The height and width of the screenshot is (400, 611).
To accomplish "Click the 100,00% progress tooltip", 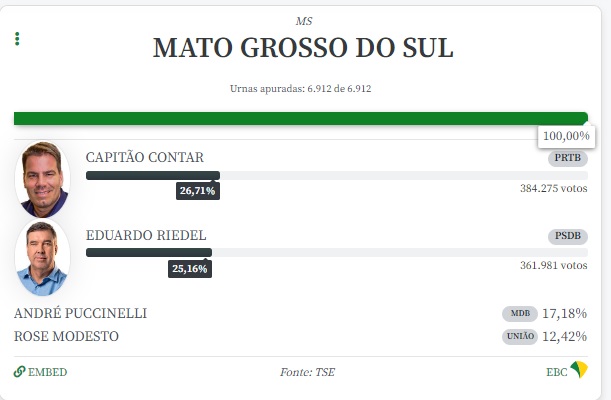I will [567, 136].
